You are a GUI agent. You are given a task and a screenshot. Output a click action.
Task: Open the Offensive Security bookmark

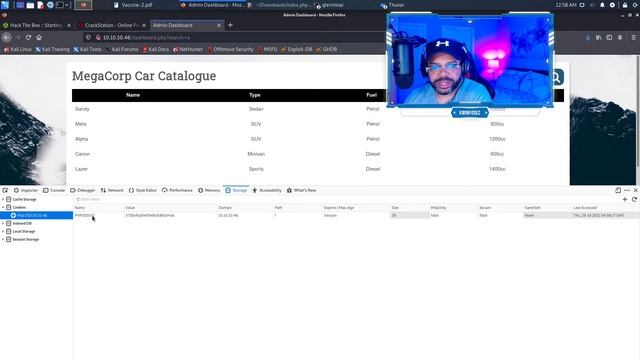pyautogui.click(x=230, y=49)
